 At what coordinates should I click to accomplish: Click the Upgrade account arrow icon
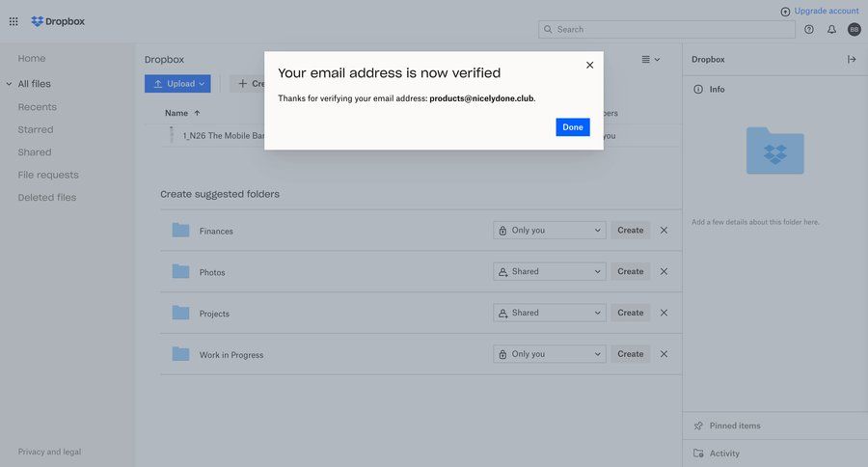pyautogui.click(x=785, y=12)
